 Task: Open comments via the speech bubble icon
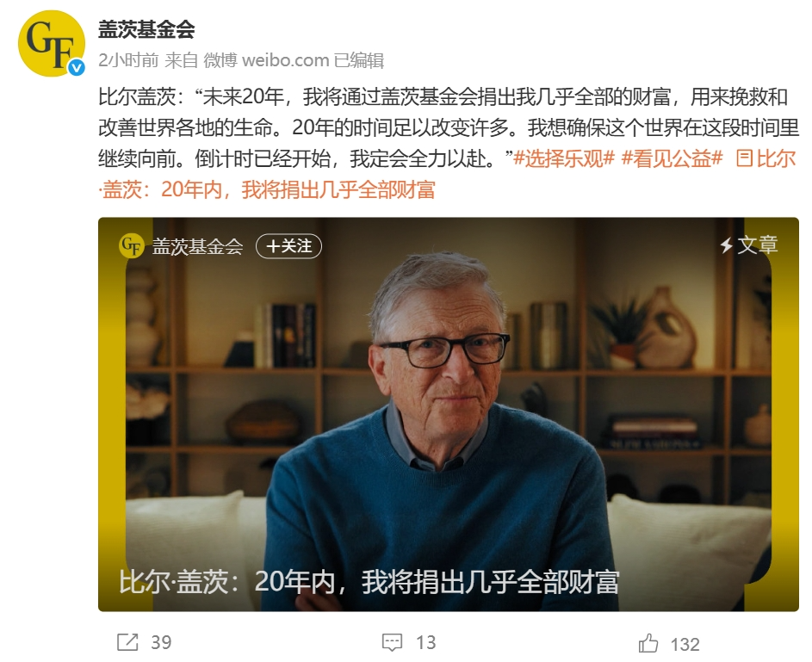[x=392, y=643]
